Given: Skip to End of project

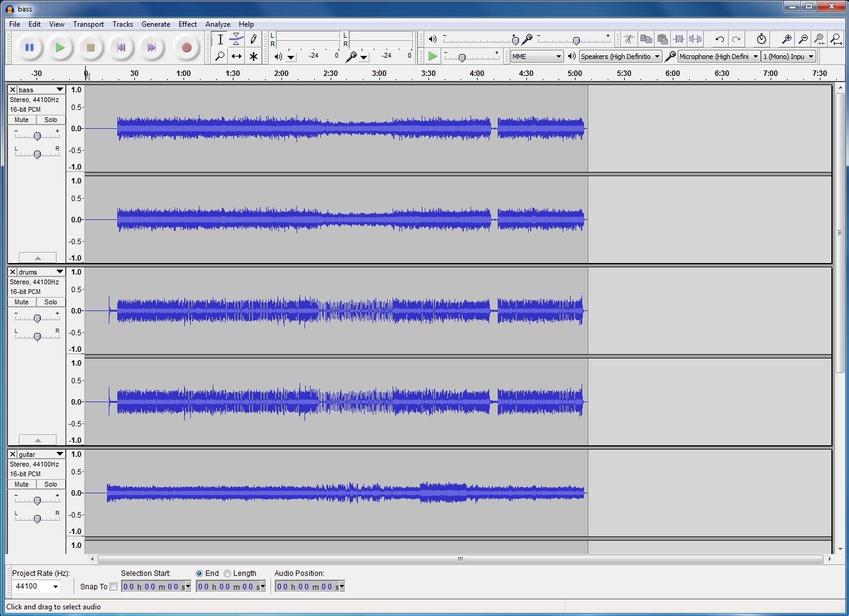Looking at the screenshot, I should click(x=151, y=47).
